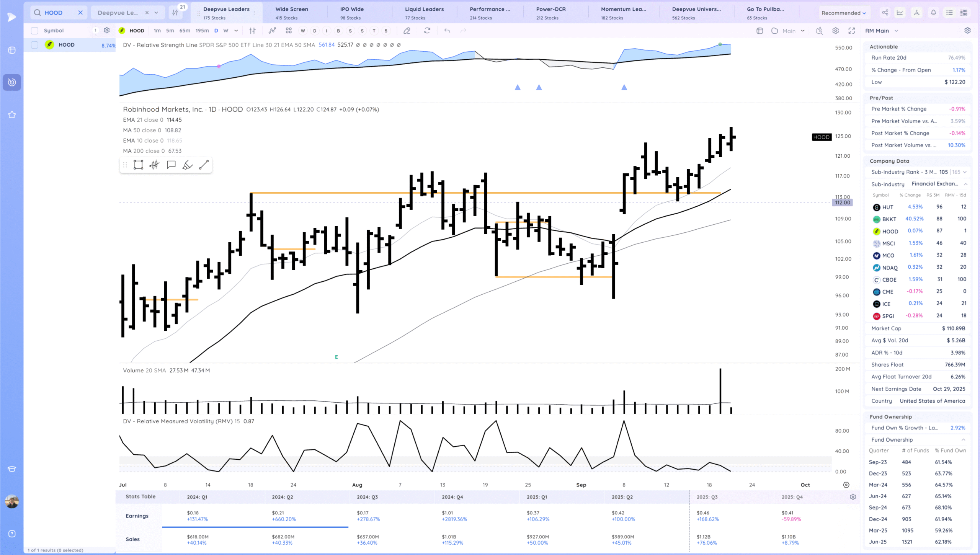The height and width of the screenshot is (555, 980).
Task: Click the BKKT symbol in sub-industry list
Action: [889, 219]
